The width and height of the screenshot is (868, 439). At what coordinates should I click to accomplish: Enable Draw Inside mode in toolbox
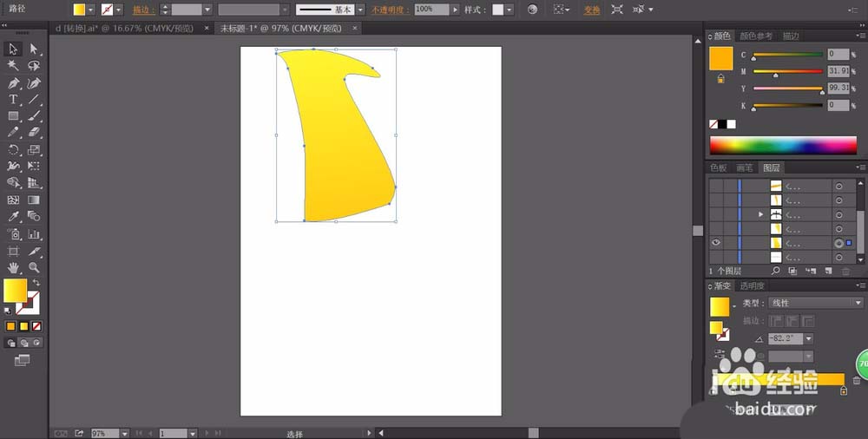36,343
